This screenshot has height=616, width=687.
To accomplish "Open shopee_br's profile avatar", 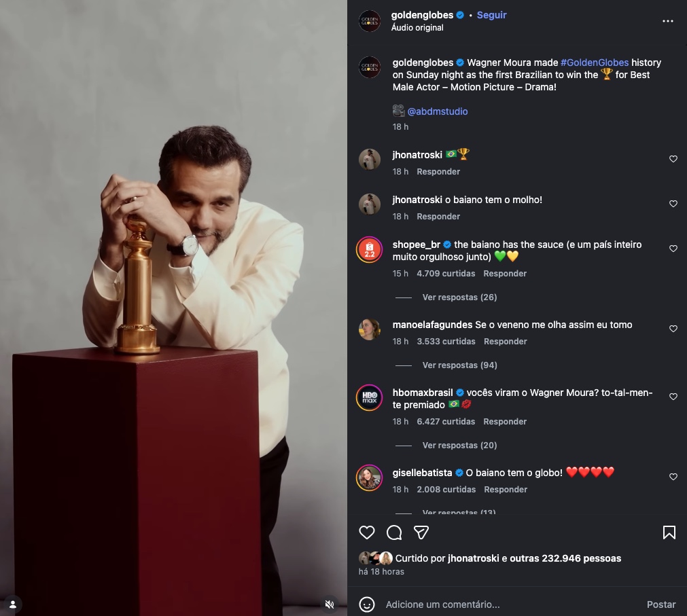I will pyautogui.click(x=370, y=249).
